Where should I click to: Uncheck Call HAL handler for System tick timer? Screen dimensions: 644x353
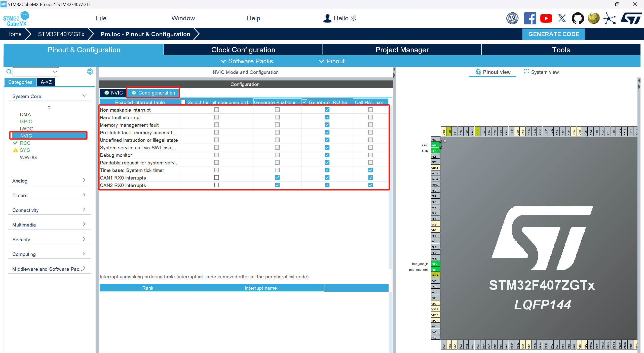pos(370,170)
